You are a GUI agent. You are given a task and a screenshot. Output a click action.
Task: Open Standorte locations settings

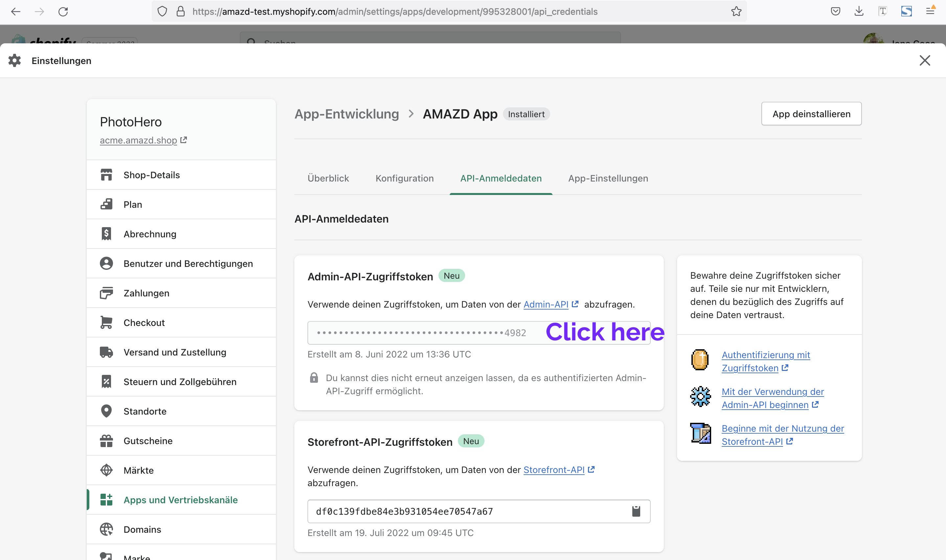[181, 411]
